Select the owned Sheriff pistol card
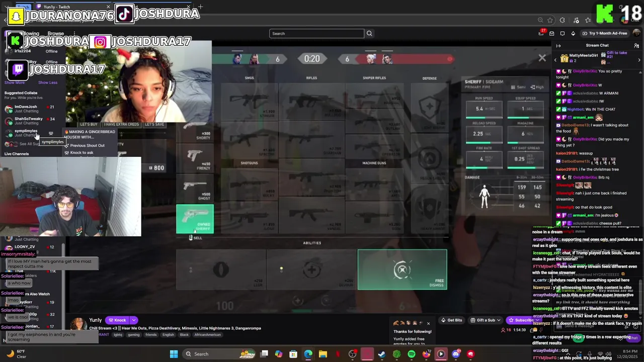The height and width of the screenshot is (362, 644). [x=195, y=219]
